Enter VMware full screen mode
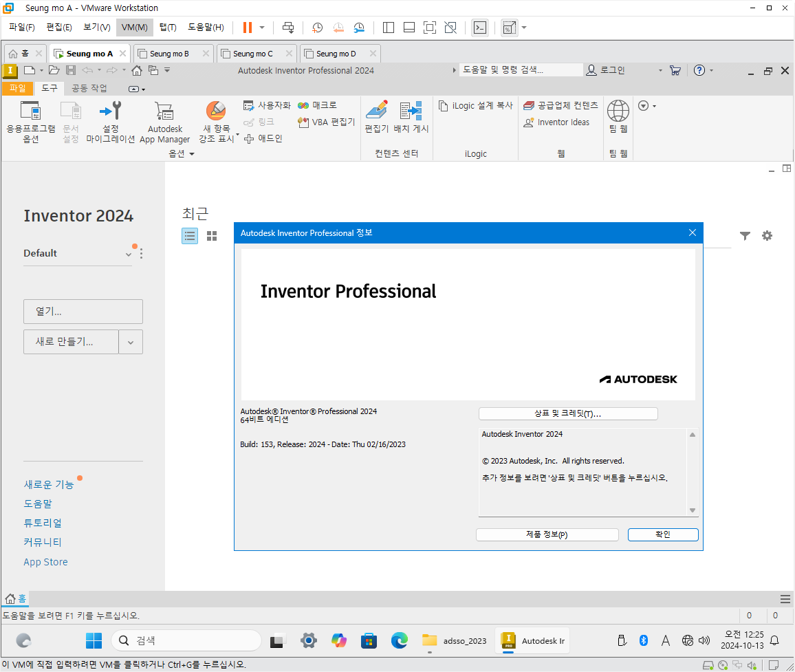The image size is (795, 672). 429,28
